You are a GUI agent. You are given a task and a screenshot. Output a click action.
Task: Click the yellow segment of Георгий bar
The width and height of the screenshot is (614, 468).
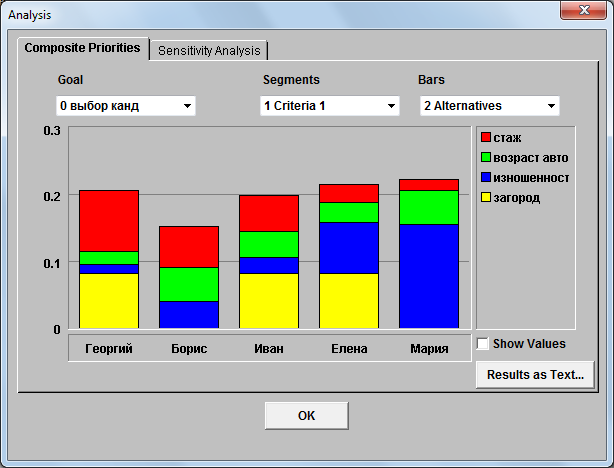(x=109, y=301)
